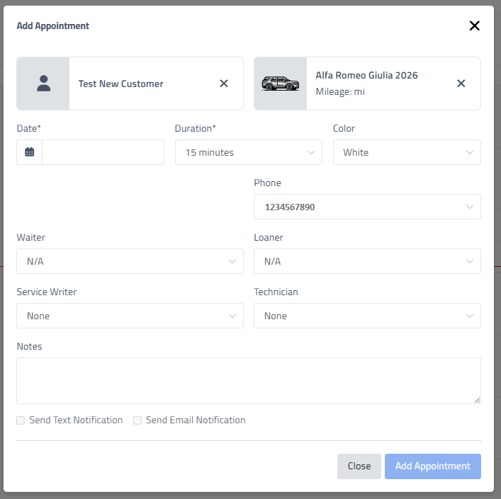501x499 pixels.
Task: Click inside the Notes text area
Action: 249,381
